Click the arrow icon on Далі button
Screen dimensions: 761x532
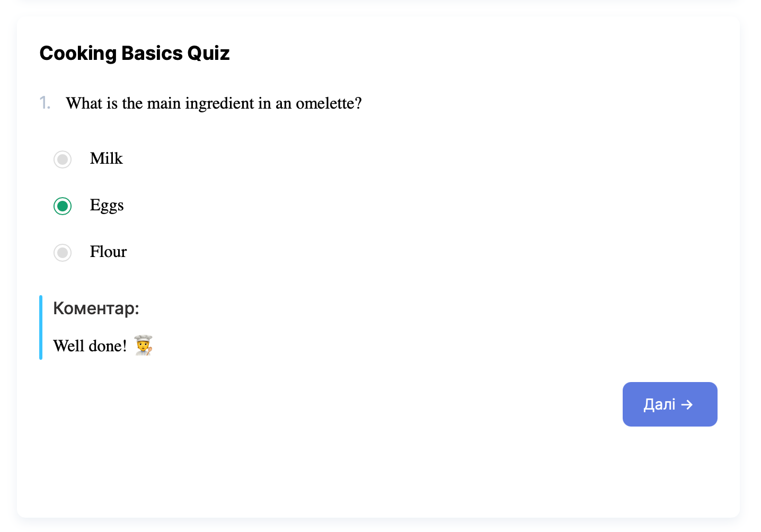pos(687,405)
